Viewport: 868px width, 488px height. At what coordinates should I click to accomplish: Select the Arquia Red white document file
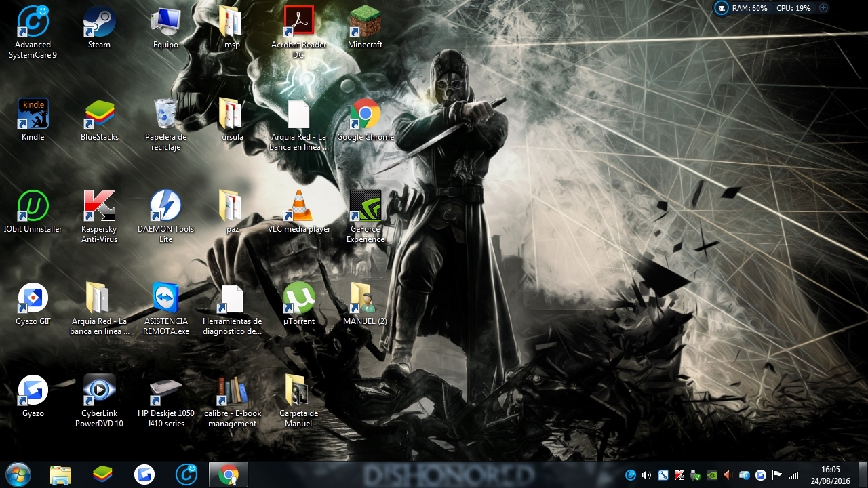click(x=298, y=125)
